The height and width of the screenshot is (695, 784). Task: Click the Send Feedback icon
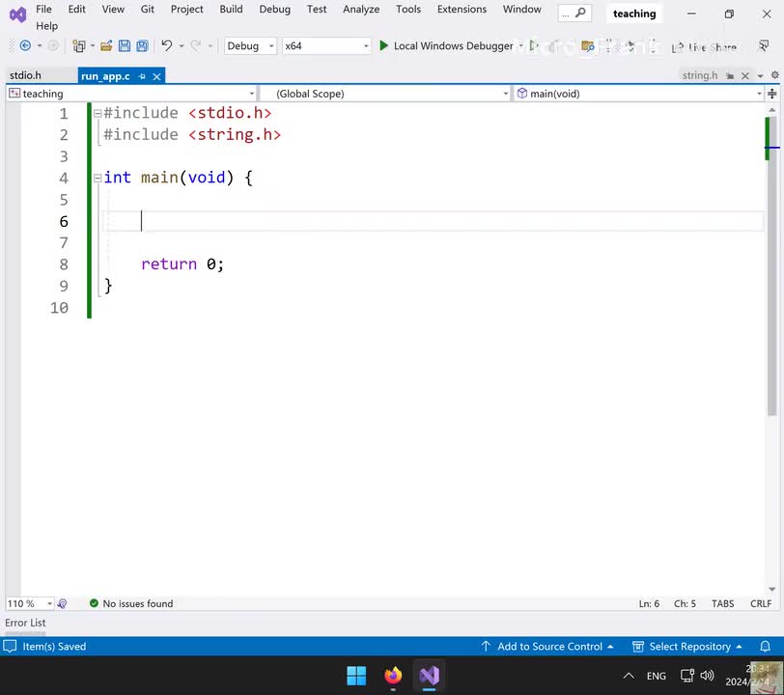pyautogui.click(x=764, y=46)
